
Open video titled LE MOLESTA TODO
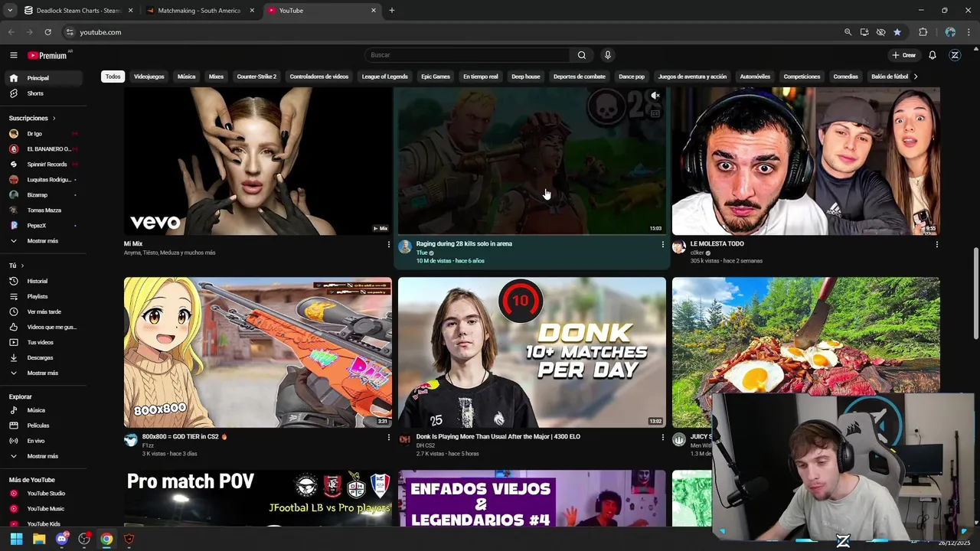717,243
